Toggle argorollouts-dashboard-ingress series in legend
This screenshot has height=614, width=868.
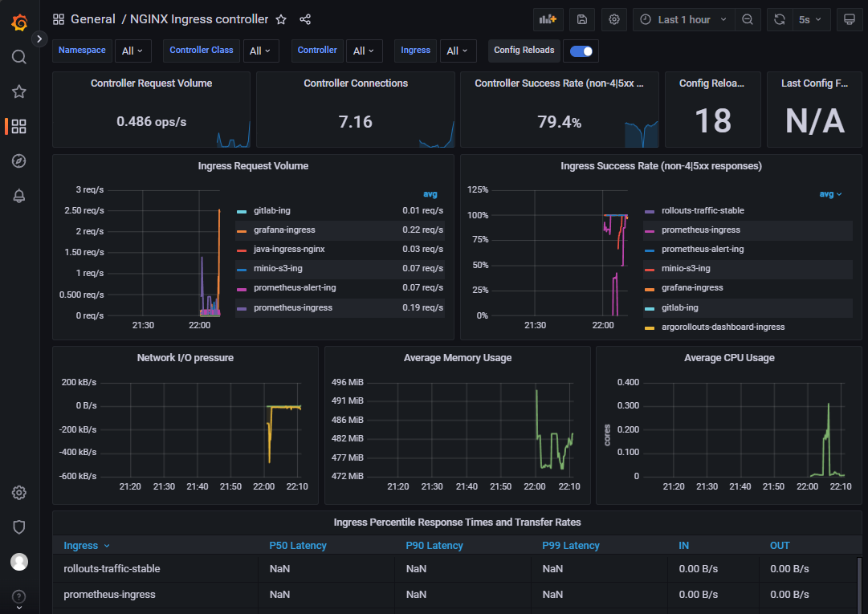(723, 327)
